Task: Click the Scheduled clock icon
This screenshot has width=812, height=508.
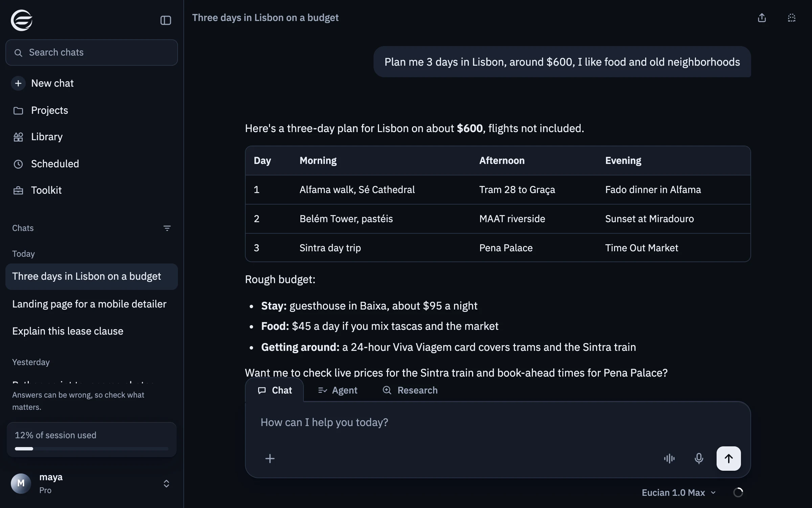Action: pyautogui.click(x=18, y=164)
